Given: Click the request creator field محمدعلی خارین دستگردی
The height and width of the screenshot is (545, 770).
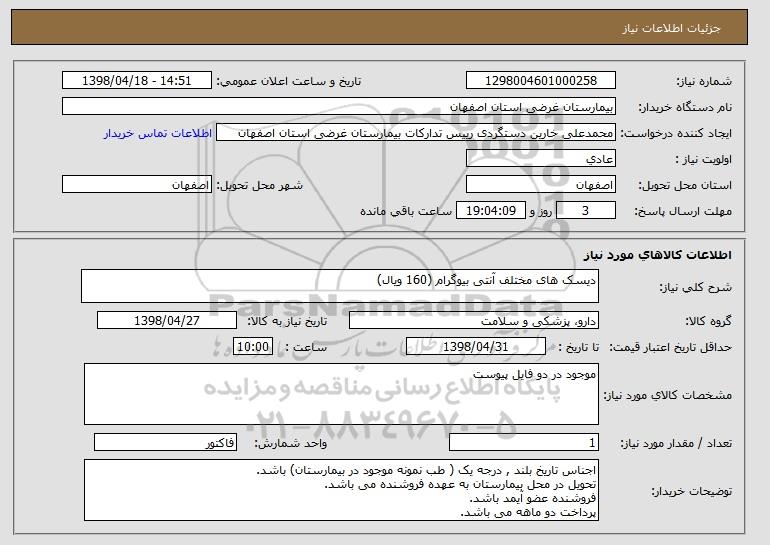Looking at the screenshot, I should tap(416, 133).
